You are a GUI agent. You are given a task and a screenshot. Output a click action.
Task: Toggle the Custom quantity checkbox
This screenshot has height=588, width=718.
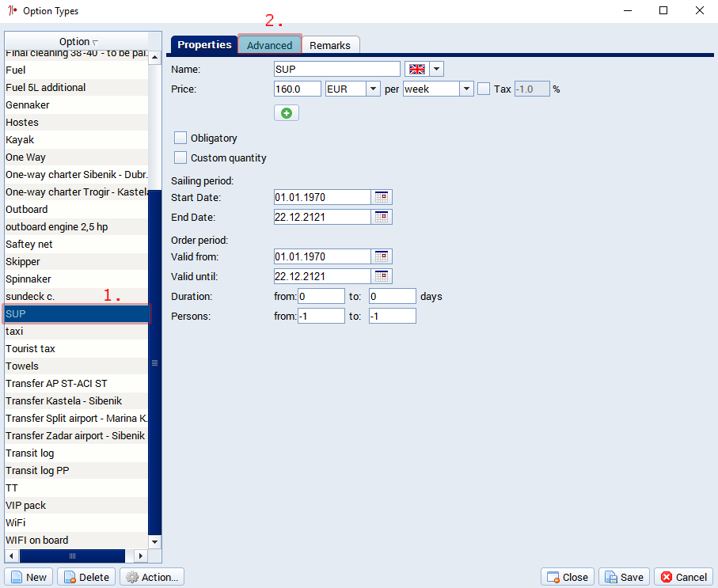point(180,157)
